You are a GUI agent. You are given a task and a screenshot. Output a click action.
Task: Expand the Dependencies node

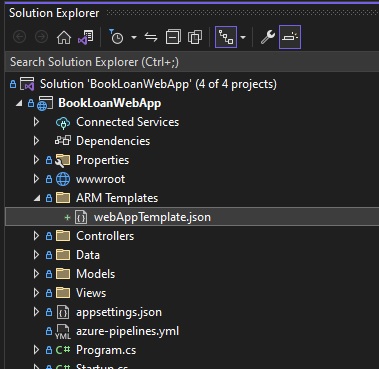37,141
